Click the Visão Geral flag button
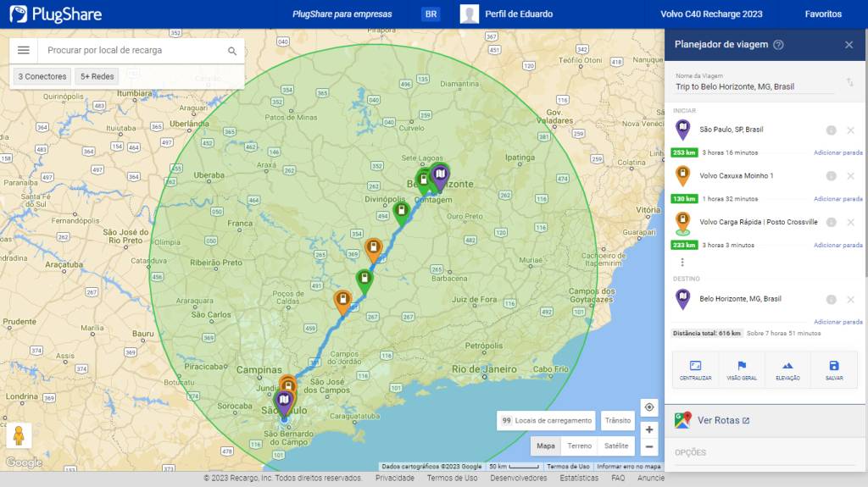 (x=741, y=369)
